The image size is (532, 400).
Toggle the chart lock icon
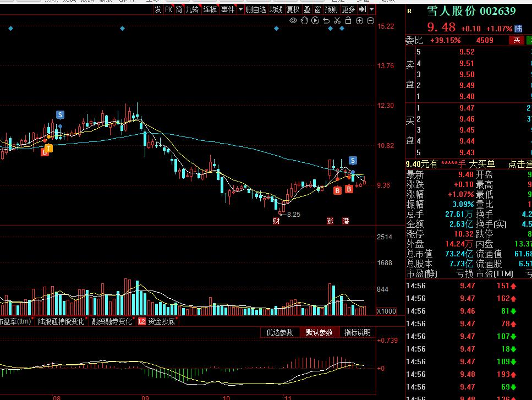348,21
